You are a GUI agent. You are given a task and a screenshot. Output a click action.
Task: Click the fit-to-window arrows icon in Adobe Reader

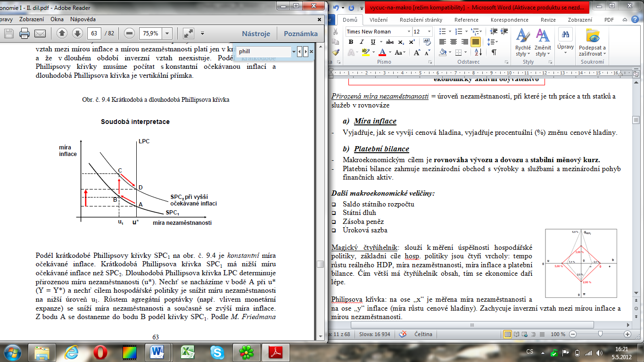[189, 33]
